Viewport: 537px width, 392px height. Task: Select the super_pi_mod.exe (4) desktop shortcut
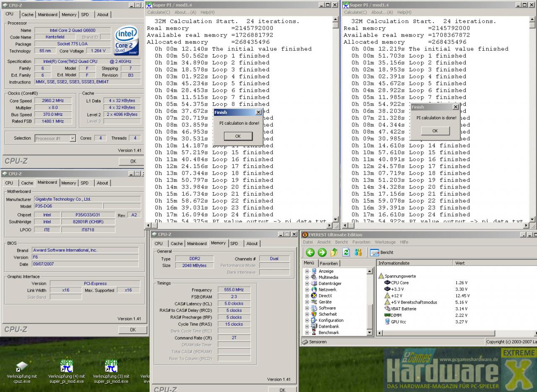(x=66, y=366)
